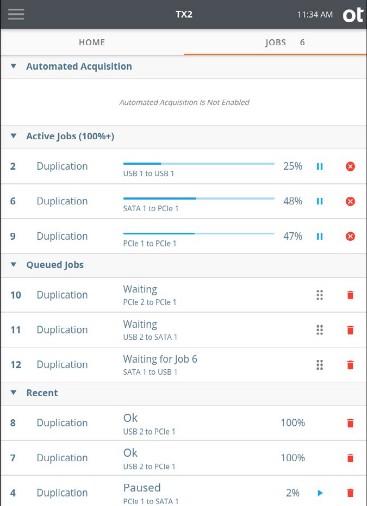Collapse the Recent section

[x=13, y=393]
